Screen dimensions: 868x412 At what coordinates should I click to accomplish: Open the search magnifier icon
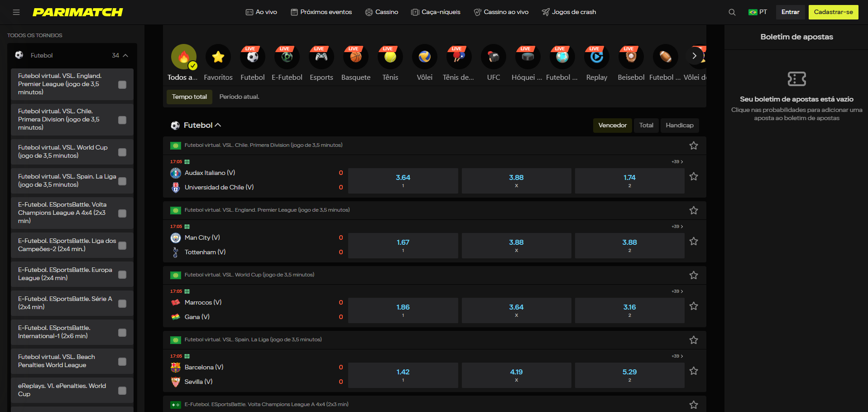(732, 12)
